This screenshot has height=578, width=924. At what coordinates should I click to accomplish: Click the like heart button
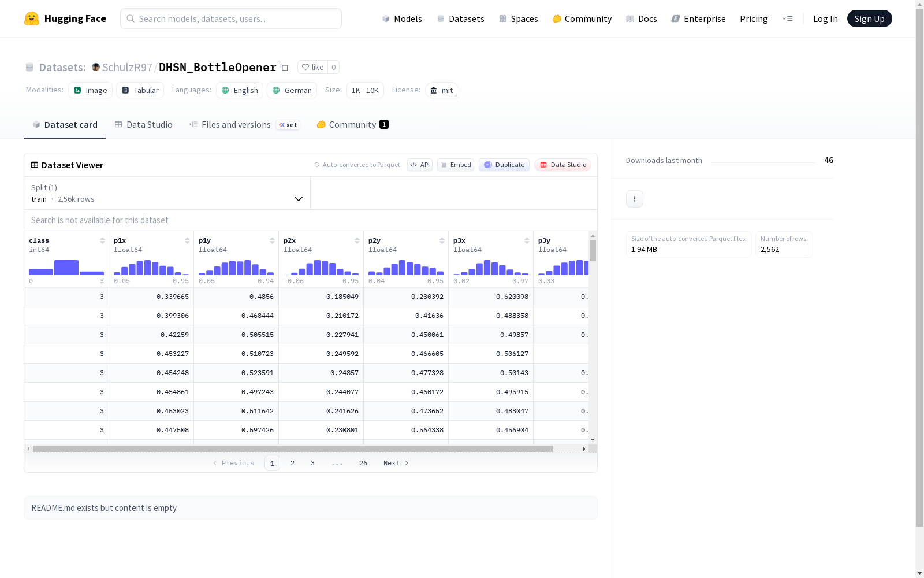point(312,67)
